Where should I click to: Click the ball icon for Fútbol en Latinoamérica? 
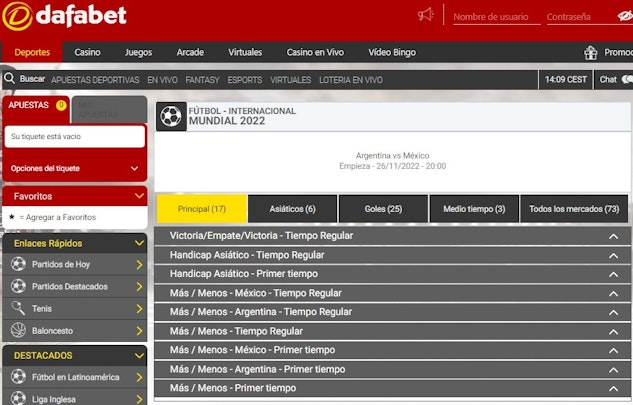point(18,376)
